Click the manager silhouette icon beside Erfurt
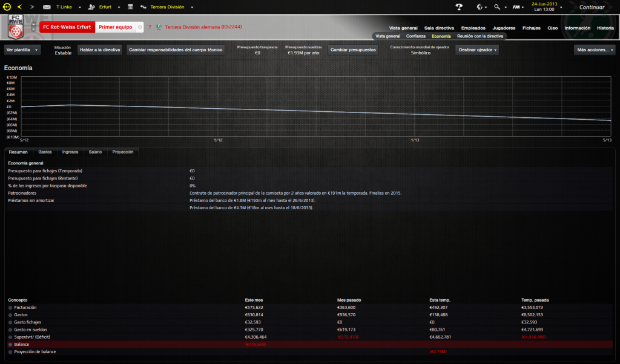The width and height of the screenshot is (620, 364). 91,7
